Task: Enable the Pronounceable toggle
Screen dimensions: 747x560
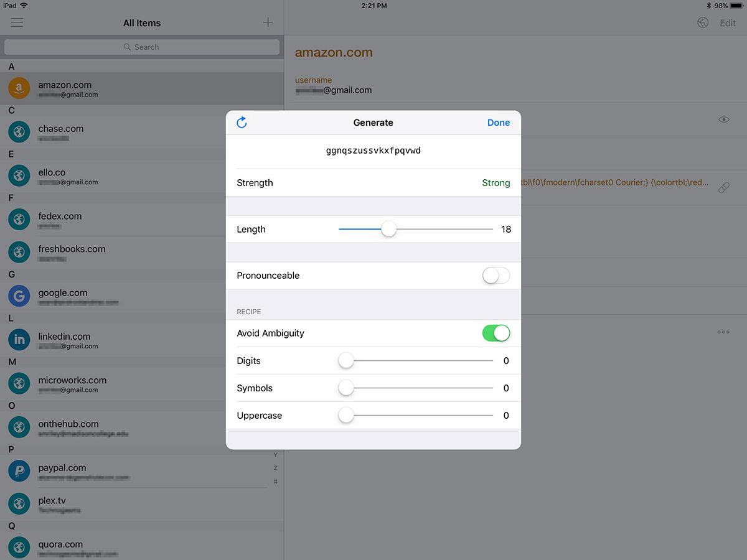Action: coord(496,275)
